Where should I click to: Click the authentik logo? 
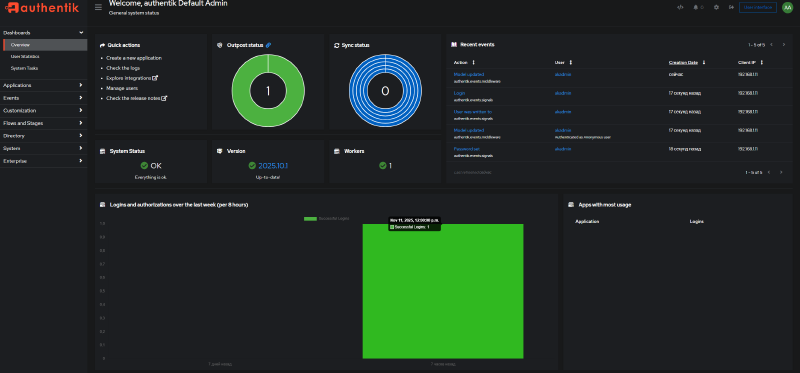[x=42, y=8]
